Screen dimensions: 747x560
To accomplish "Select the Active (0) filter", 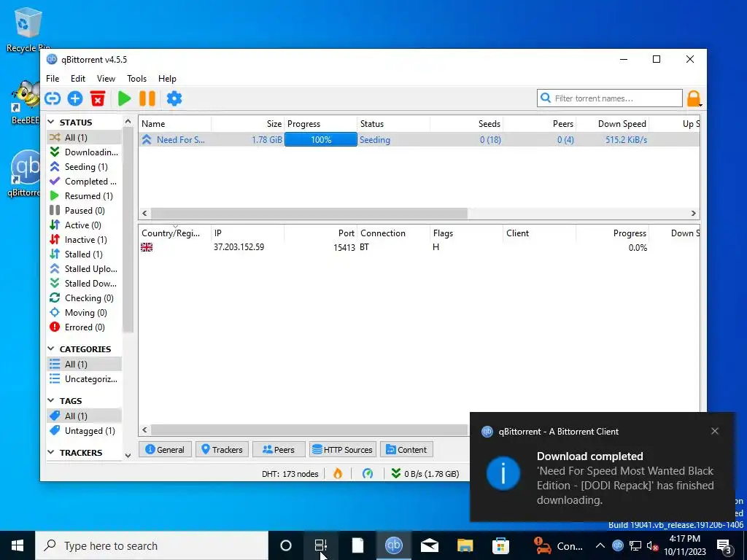I will pos(84,225).
